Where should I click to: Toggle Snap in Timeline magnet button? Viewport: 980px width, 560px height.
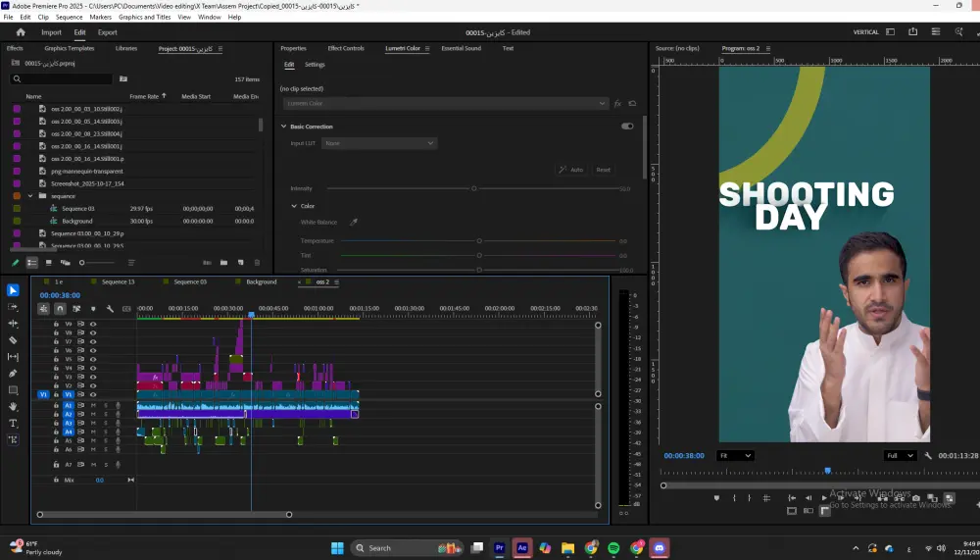[x=60, y=309]
